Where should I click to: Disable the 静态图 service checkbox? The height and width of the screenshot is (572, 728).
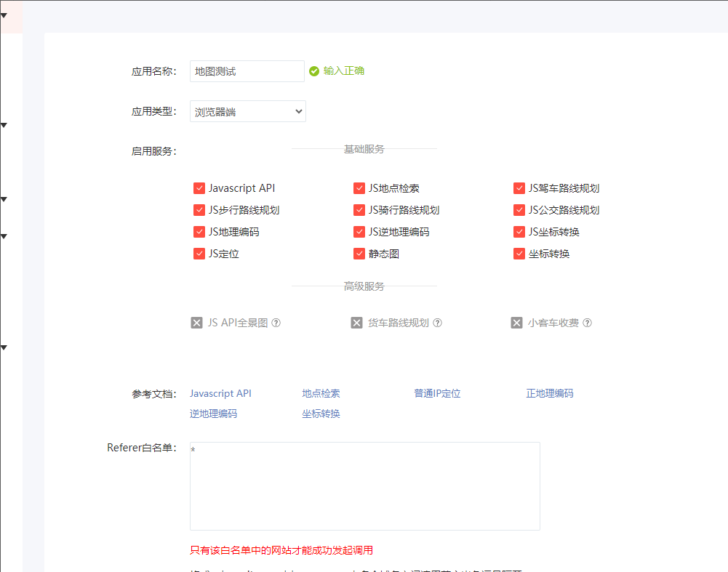pos(359,254)
